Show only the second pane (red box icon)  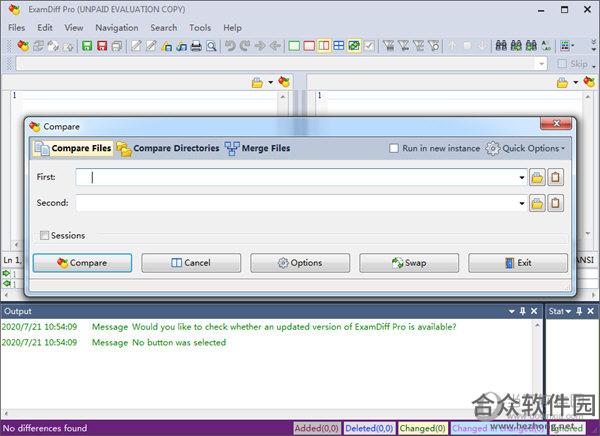coord(309,46)
